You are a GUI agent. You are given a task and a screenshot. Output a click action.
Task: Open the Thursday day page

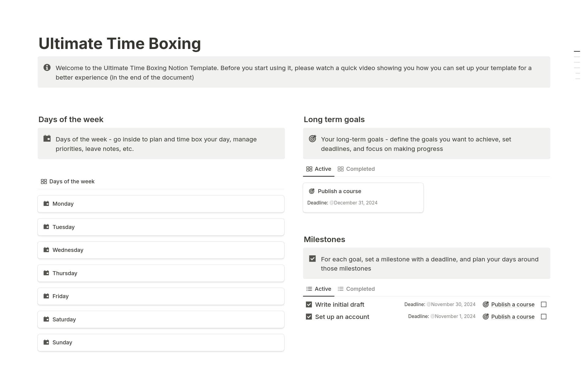coord(65,273)
